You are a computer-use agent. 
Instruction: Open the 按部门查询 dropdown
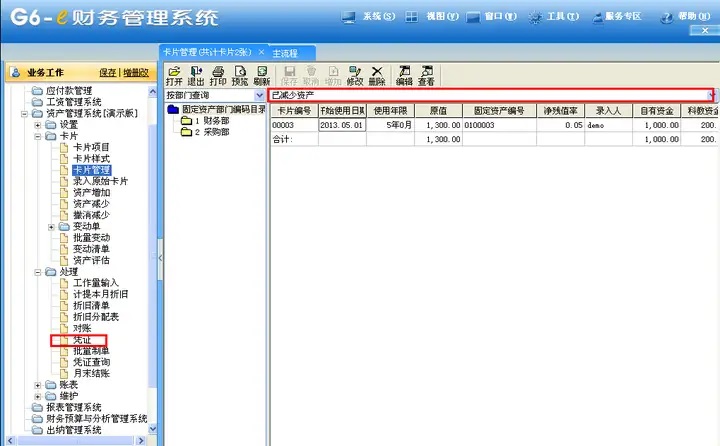(x=259, y=95)
